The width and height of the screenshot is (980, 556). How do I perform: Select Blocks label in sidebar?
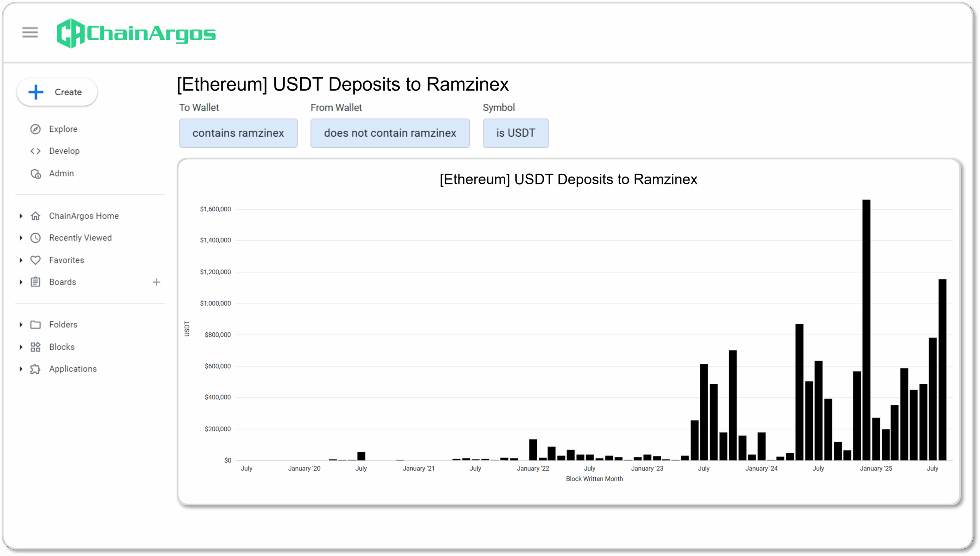62,347
